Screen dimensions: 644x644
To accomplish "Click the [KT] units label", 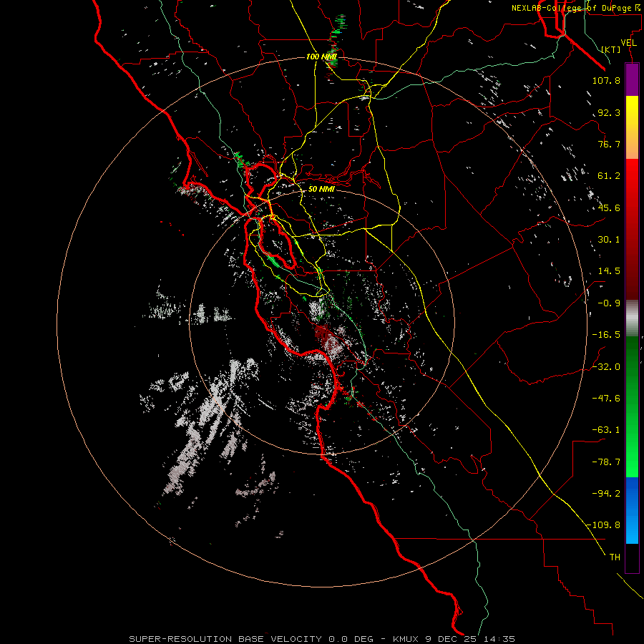I will [611, 49].
